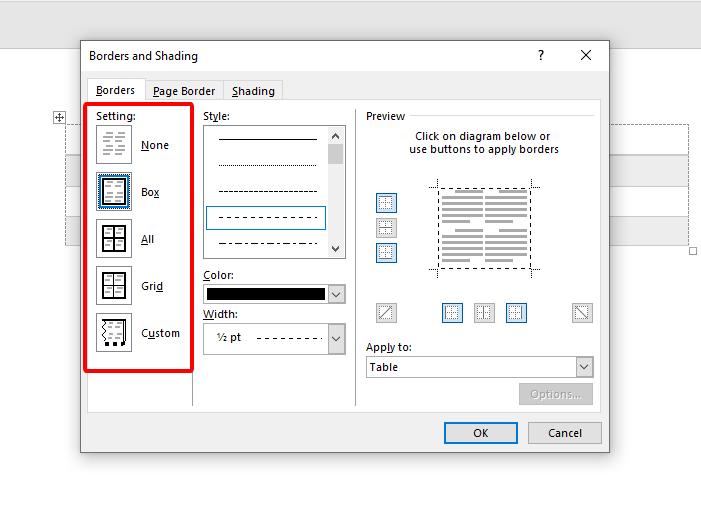Viewport: 701px width, 513px height.
Task: Close the Borders and Shading dialog
Action: coord(586,55)
